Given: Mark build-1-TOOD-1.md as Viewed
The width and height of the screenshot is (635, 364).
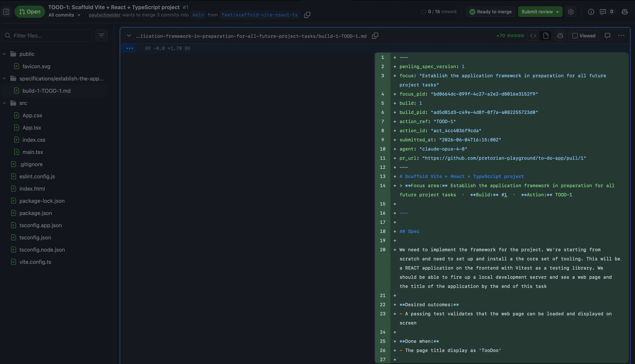Looking at the screenshot, I should coord(584,36).
